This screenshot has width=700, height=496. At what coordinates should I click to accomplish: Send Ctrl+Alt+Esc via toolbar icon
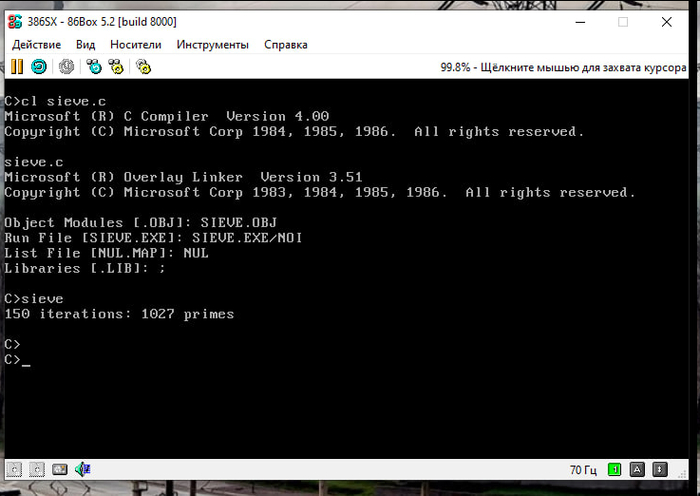pos(116,67)
